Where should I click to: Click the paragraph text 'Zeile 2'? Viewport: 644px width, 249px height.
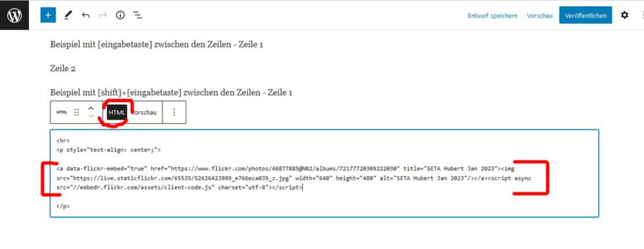(63, 69)
